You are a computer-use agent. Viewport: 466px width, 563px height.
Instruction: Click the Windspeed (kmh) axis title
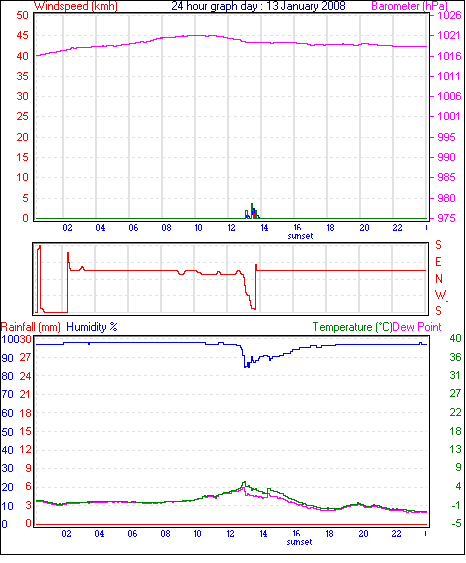click(76, 6)
